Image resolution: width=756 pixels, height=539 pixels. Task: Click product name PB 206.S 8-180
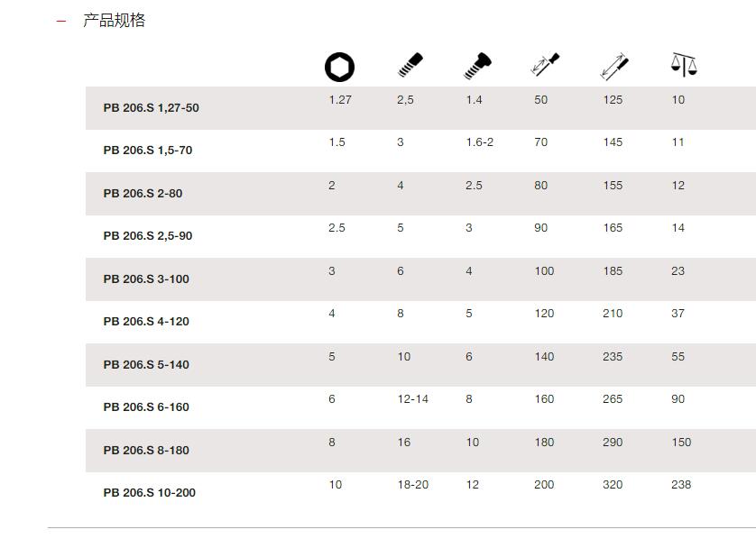click(x=146, y=451)
